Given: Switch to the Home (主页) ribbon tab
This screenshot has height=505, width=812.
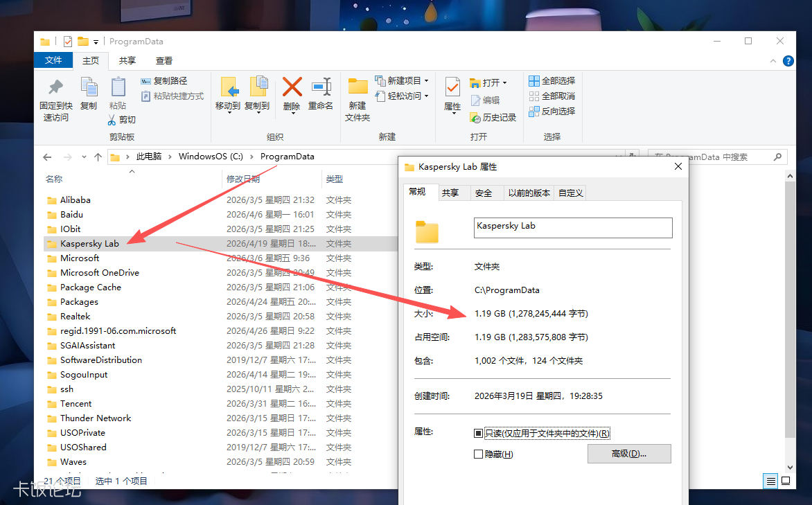Looking at the screenshot, I should pyautogui.click(x=91, y=60).
